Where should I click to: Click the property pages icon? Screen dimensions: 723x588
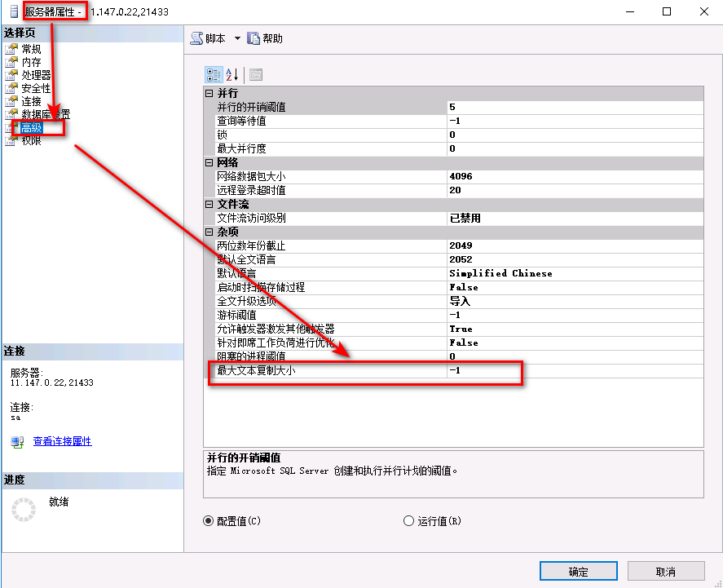coord(256,74)
